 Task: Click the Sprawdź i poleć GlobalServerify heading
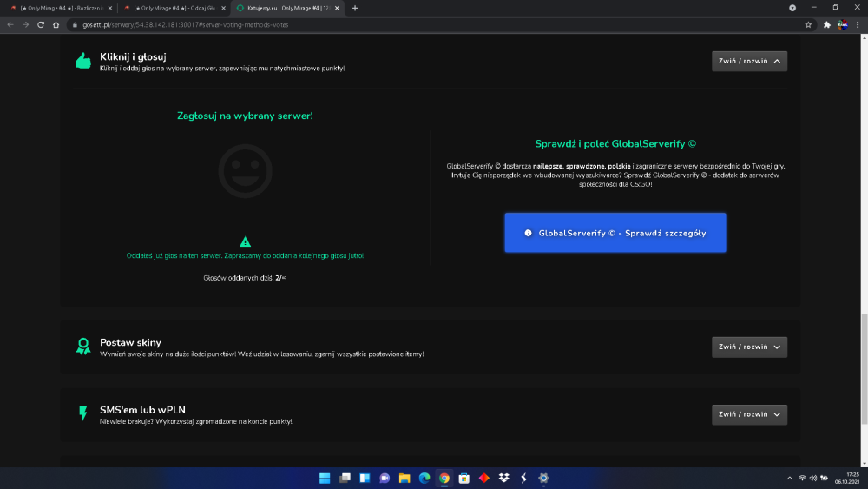pyautogui.click(x=615, y=144)
